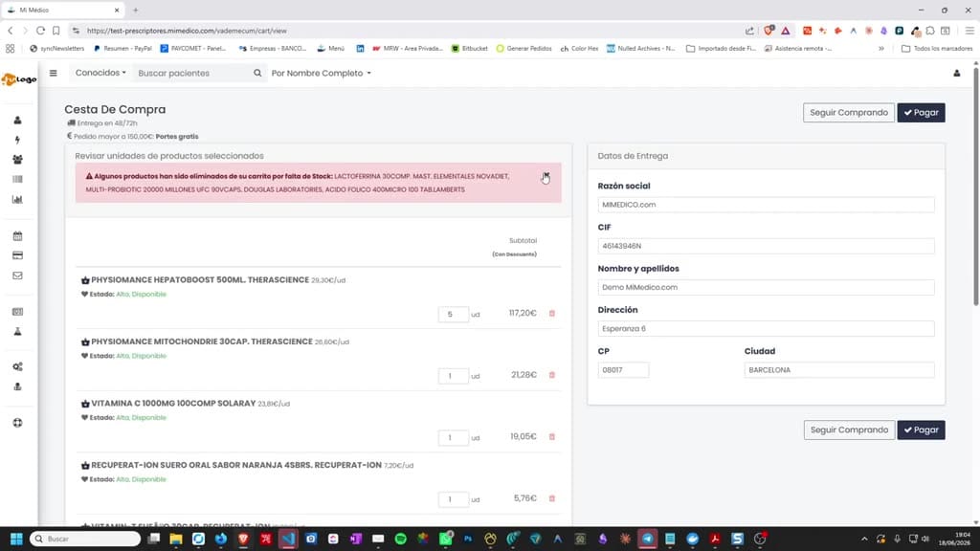Open the life ring support sidebar icon
The height and width of the screenshot is (551, 980).
click(x=17, y=423)
